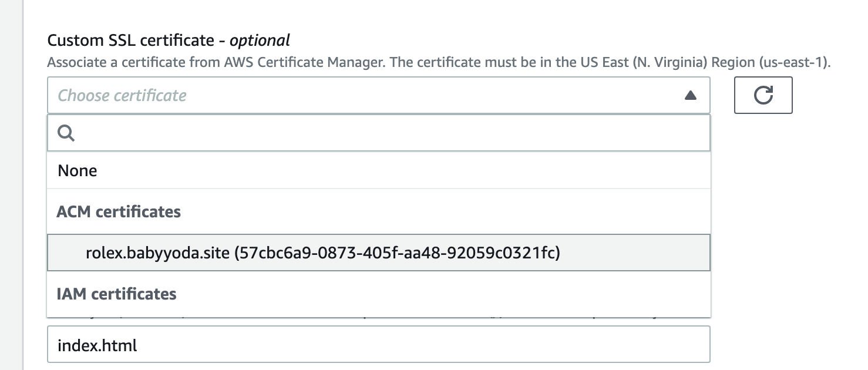The width and height of the screenshot is (868, 370).
Task: Open the Choose certificate combo box
Action: (379, 95)
